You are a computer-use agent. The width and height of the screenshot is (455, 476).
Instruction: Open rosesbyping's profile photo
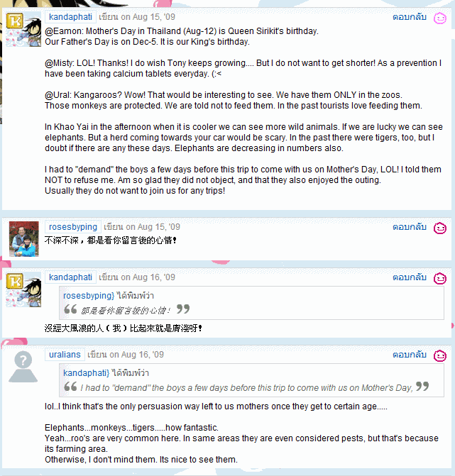[24, 239]
